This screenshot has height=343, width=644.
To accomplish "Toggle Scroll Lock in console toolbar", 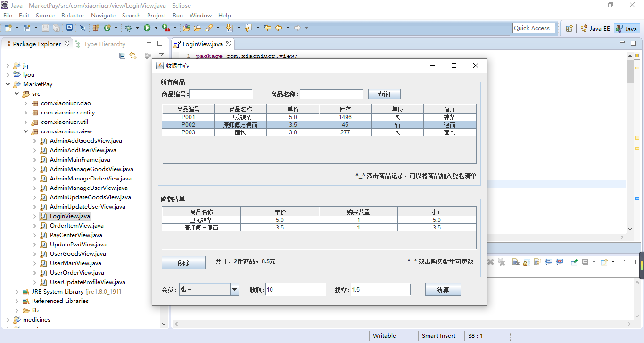I will coord(527,262).
